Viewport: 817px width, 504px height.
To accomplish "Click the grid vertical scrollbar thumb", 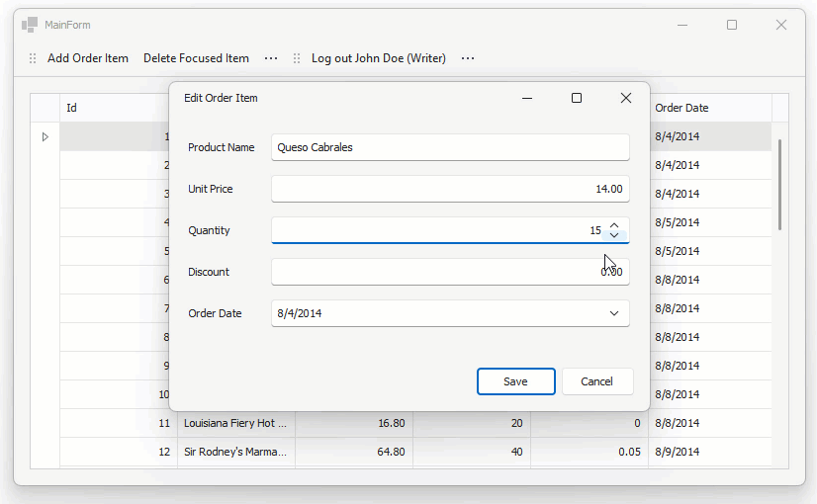I will (x=780, y=185).
